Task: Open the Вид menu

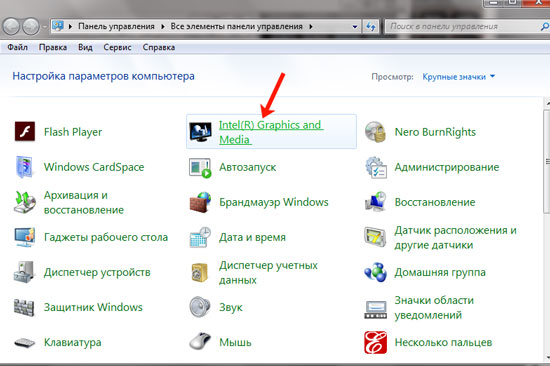Action: pos(85,47)
